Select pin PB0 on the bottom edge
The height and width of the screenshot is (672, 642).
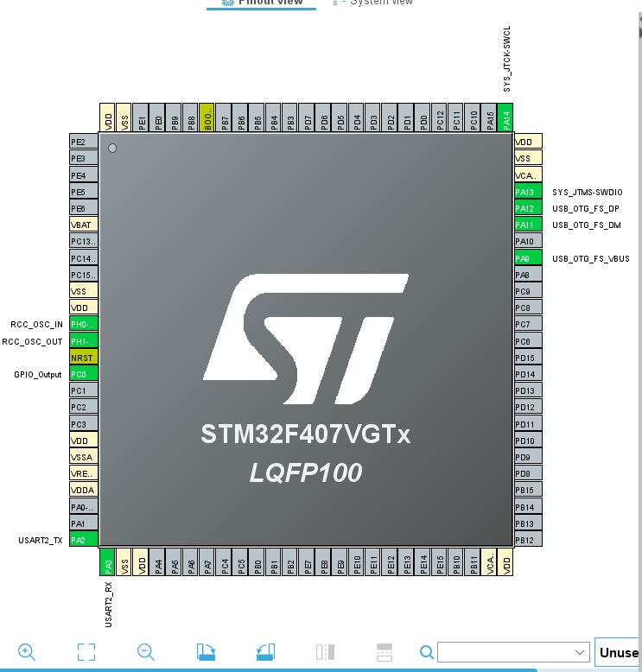point(256,562)
